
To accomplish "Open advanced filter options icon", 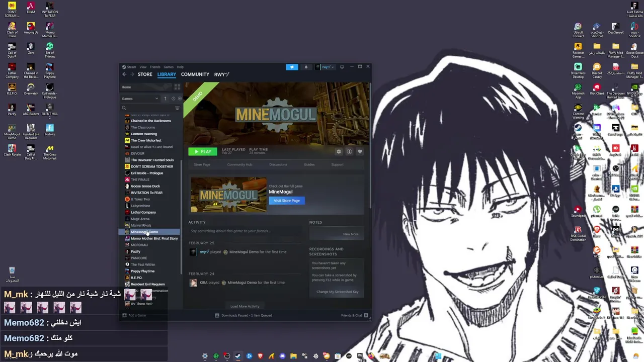I will point(177,108).
